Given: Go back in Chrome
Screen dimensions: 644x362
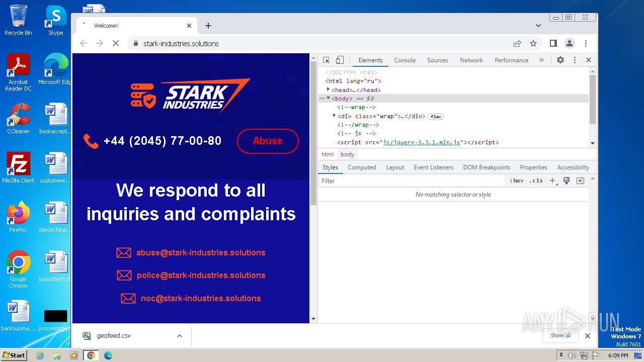Looking at the screenshot, I should coord(84,44).
